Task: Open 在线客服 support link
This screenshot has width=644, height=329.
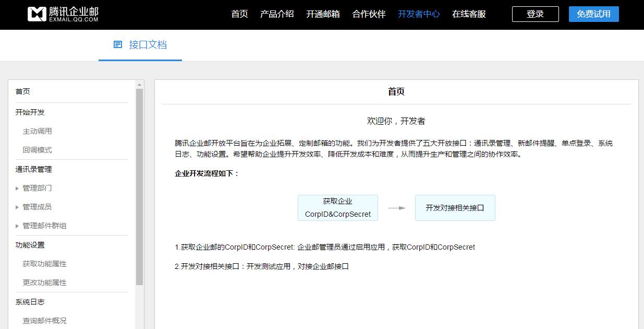Action: [469, 14]
